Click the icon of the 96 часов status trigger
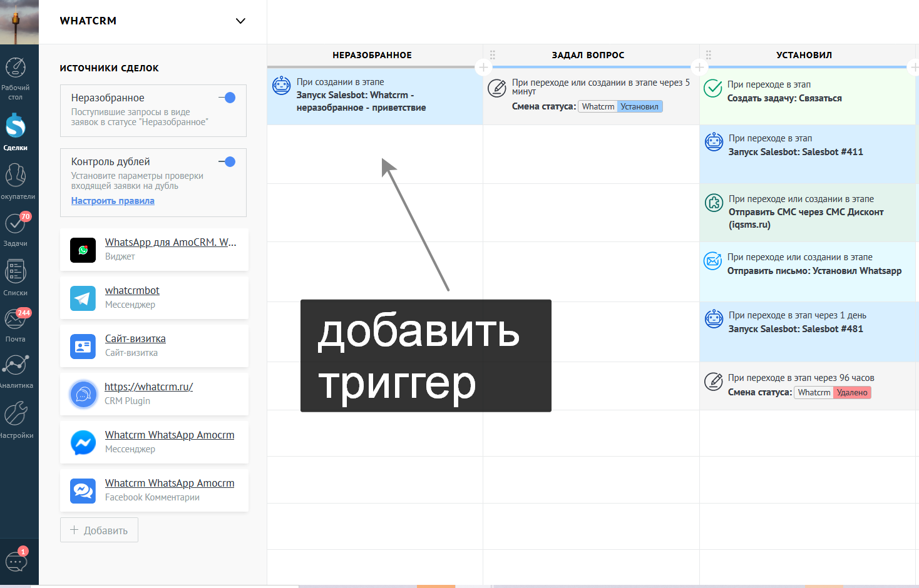This screenshot has height=588, width=919. click(714, 382)
